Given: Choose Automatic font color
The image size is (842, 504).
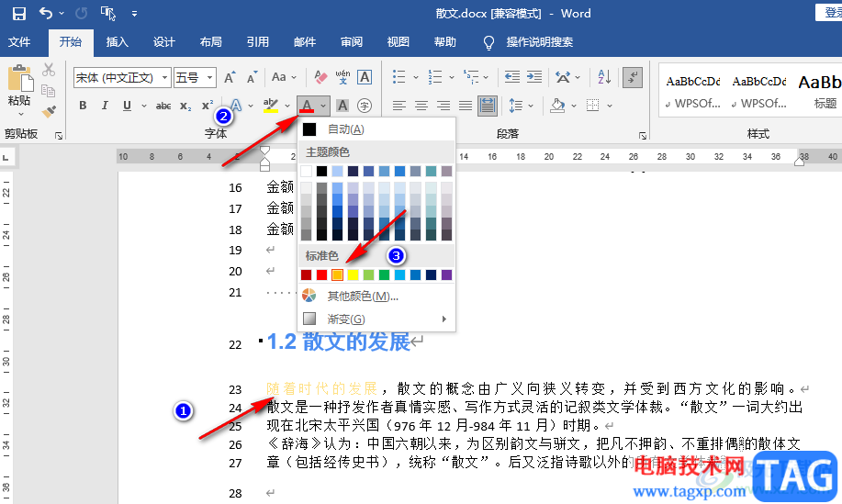Looking at the screenshot, I should (x=376, y=129).
